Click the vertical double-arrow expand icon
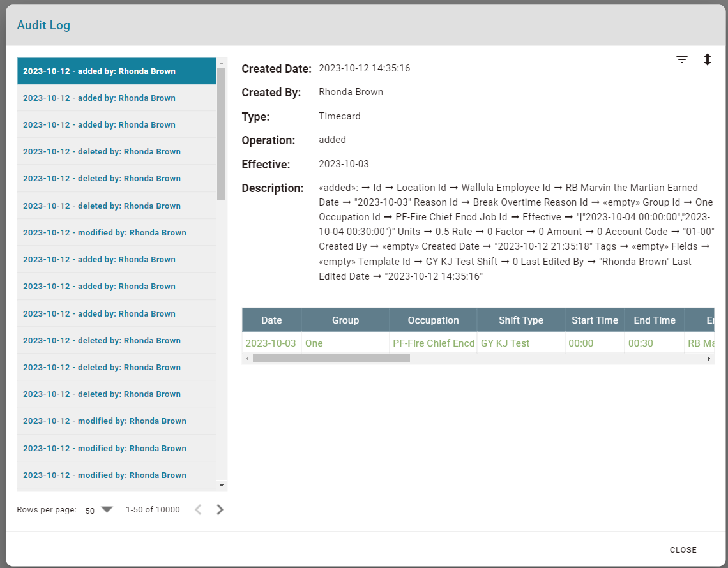This screenshot has width=728, height=568. [x=708, y=59]
